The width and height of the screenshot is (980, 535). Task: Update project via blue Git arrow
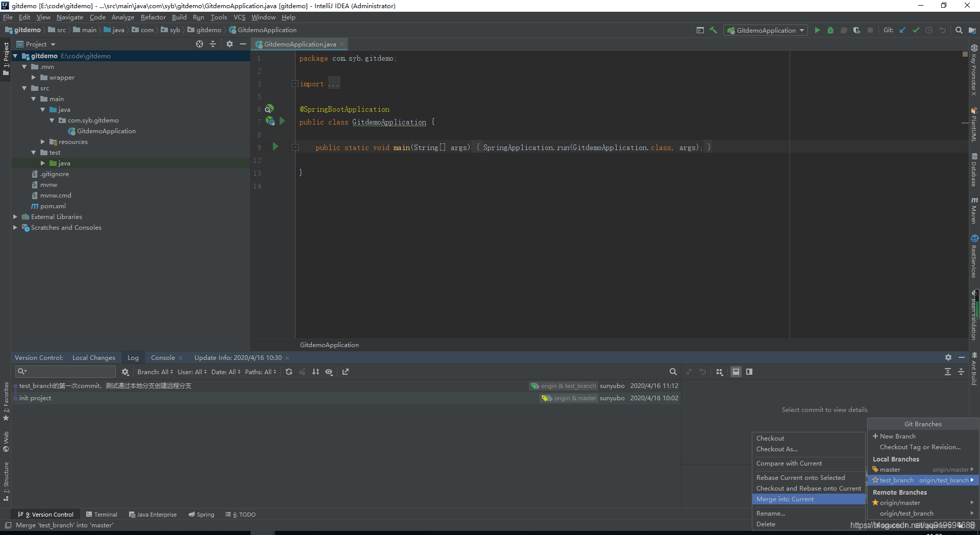tap(902, 30)
